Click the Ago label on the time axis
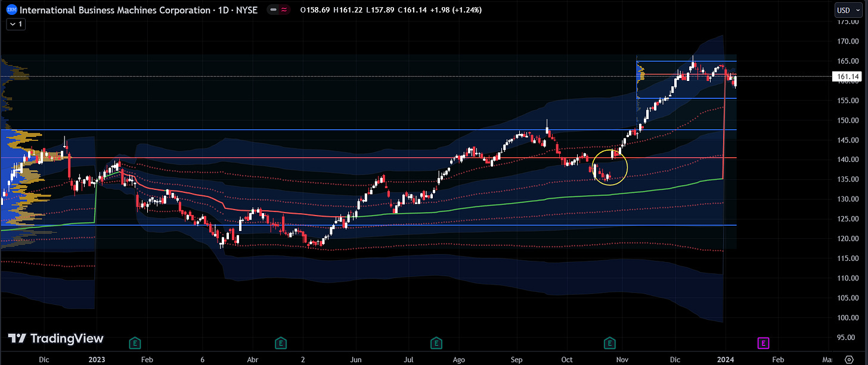The width and height of the screenshot is (868, 365). point(459,360)
